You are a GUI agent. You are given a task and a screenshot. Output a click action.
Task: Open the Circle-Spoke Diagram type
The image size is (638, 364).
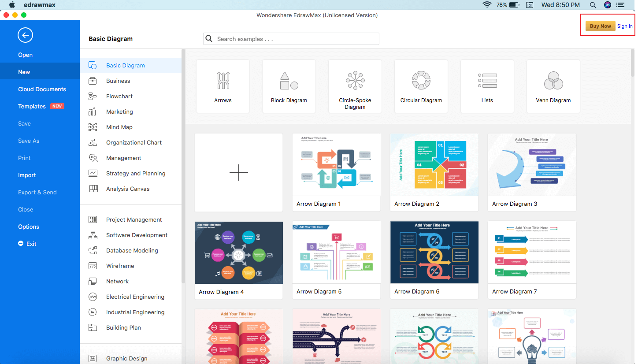[355, 86]
